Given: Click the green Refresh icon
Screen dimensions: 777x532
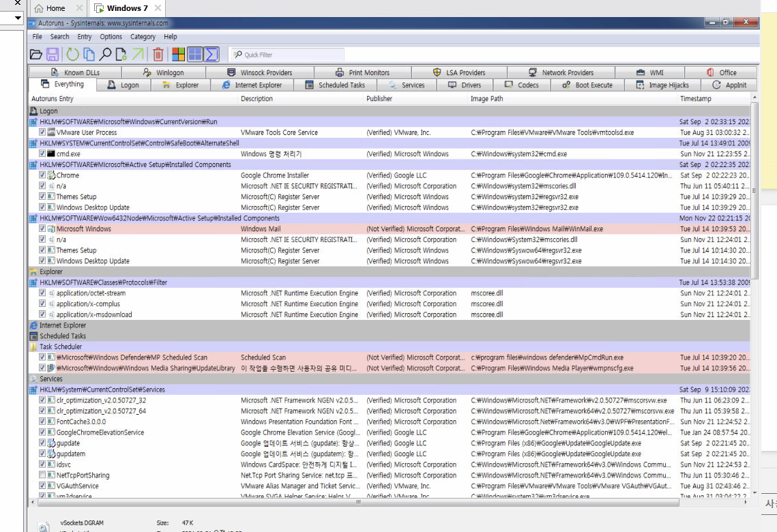Looking at the screenshot, I should pyautogui.click(x=73, y=55).
